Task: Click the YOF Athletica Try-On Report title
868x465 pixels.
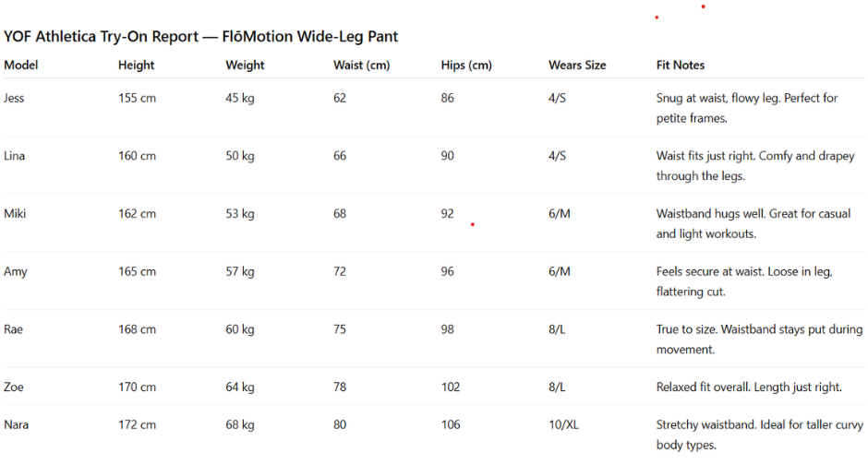Action: tap(201, 37)
